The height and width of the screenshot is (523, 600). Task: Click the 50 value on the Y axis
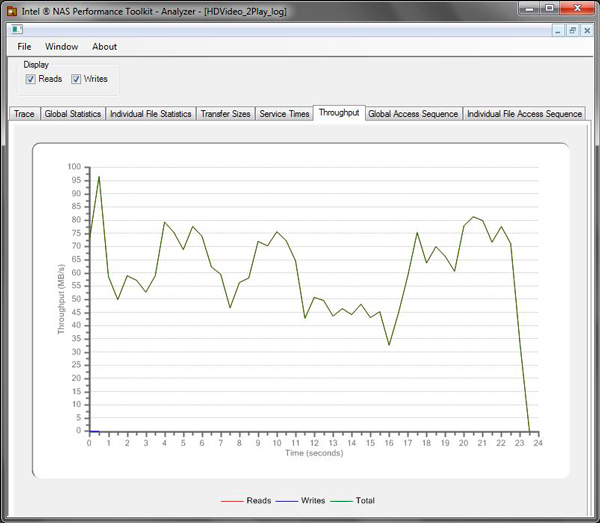[x=76, y=299]
